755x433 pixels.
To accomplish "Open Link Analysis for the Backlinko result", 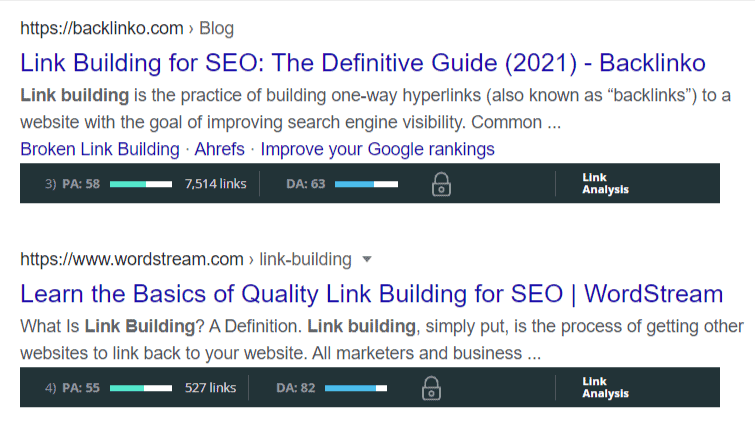I will tap(605, 184).
